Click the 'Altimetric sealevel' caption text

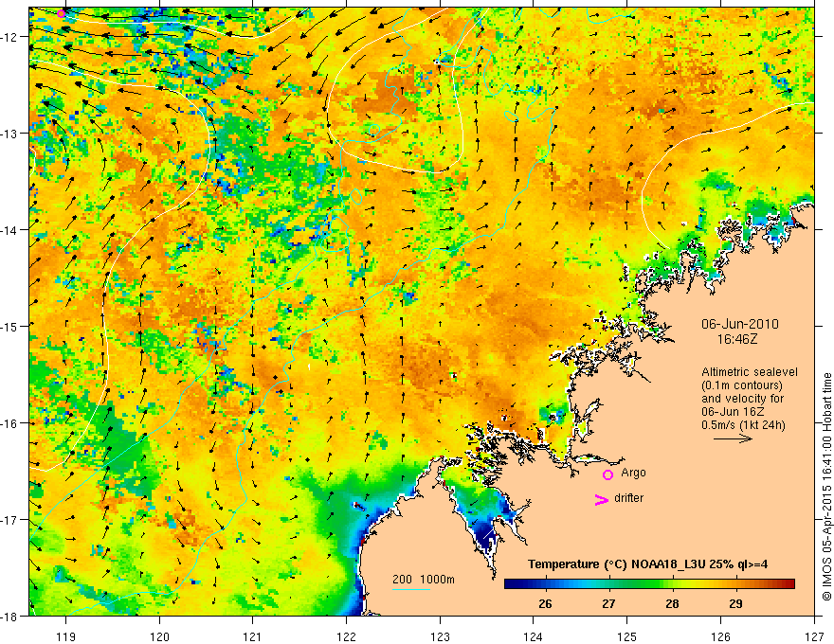tap(750, 372)
